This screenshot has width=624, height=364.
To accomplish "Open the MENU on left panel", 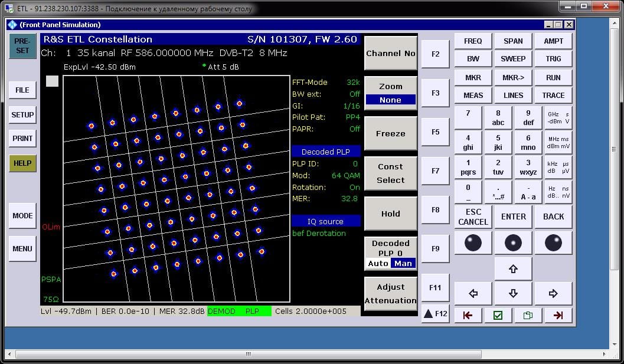I will tap(22, 249).
